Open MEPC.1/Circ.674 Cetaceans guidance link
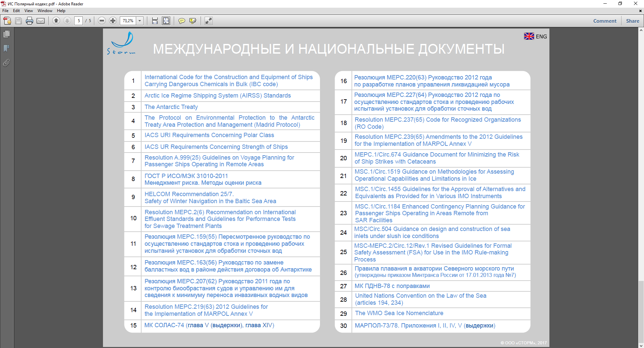This screenshot has height=348, width=644. tap(437, 158)
